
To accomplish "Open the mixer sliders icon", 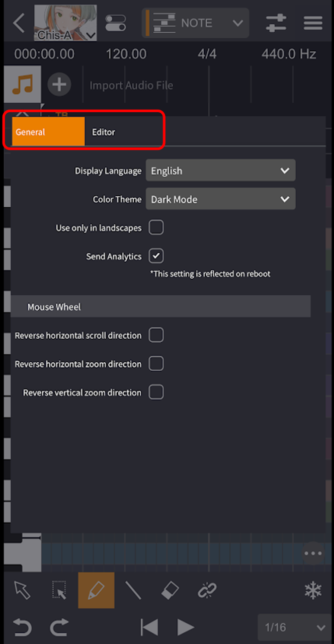I will click(x=276, y=23).
